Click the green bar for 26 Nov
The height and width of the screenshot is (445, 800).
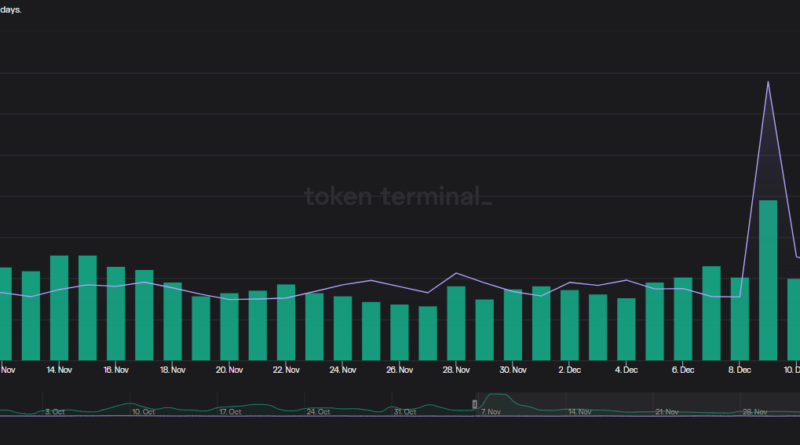(x=399, y=332)
